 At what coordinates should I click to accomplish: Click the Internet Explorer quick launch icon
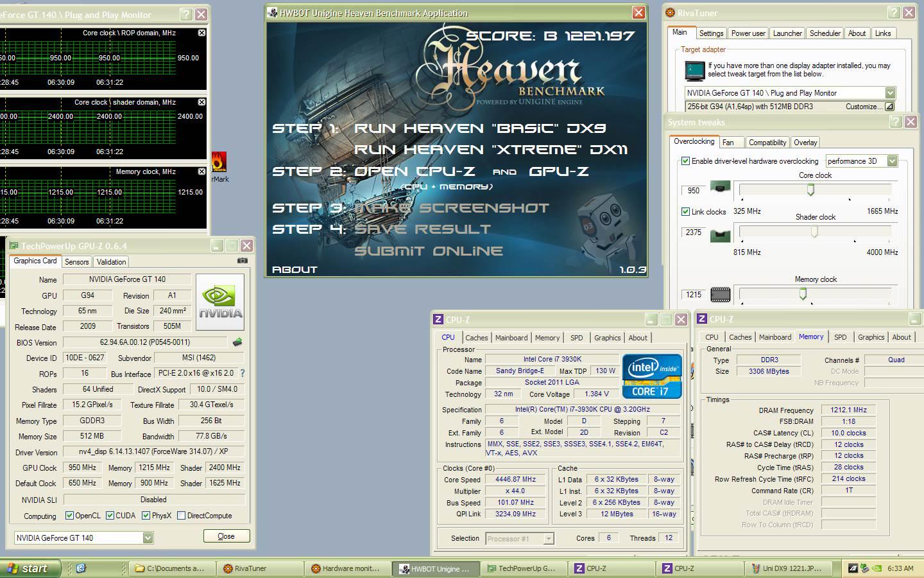click(x=81, y=568)
